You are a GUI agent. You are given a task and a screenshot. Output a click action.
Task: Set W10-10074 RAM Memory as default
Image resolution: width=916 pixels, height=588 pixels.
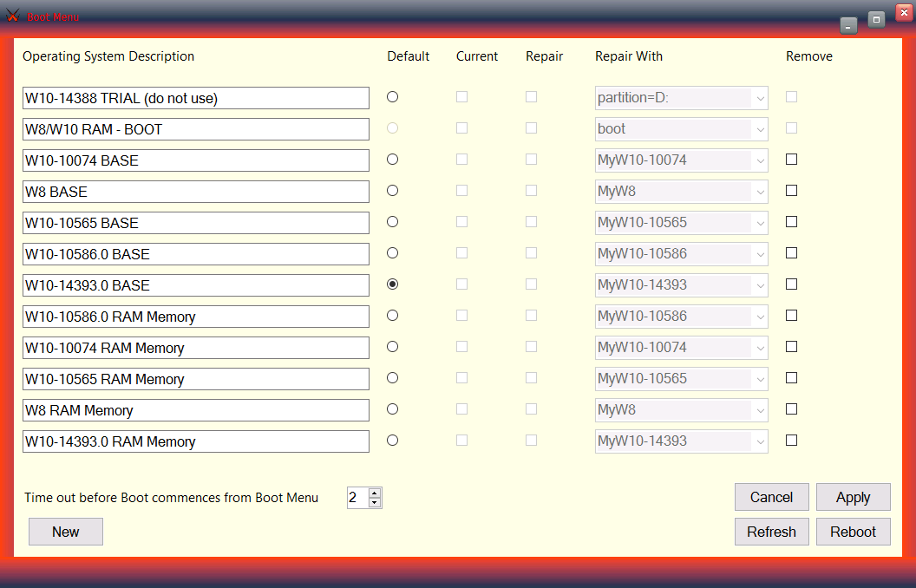point(393,347)
